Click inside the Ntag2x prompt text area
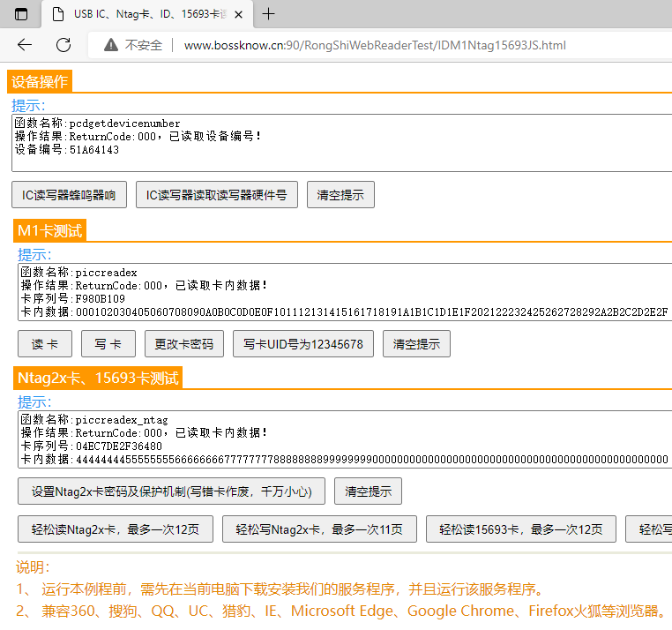 pyautogui.click(x=345, y=439)
